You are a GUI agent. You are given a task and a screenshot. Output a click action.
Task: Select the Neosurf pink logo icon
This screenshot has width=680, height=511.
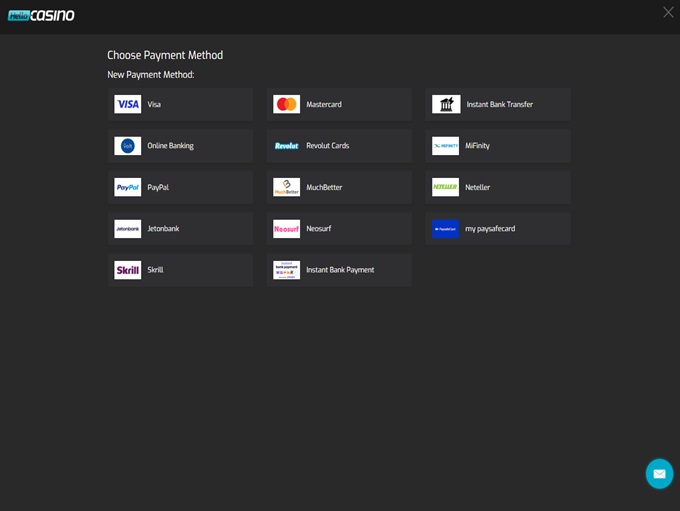tap(286, 229)
